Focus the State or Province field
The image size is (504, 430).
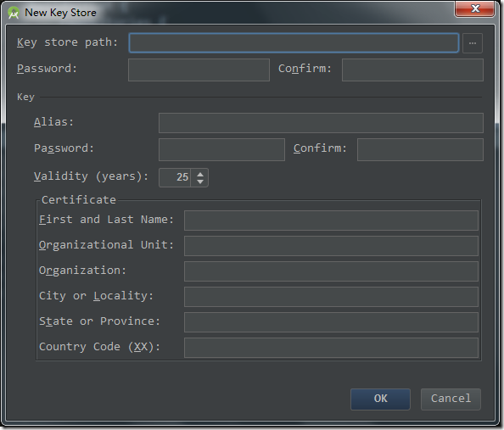[331, 322]
